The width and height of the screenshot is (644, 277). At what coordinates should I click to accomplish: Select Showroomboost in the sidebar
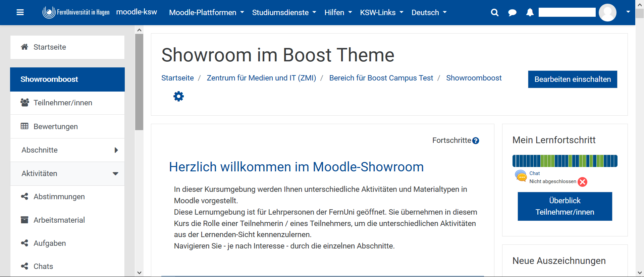point(67,79)
